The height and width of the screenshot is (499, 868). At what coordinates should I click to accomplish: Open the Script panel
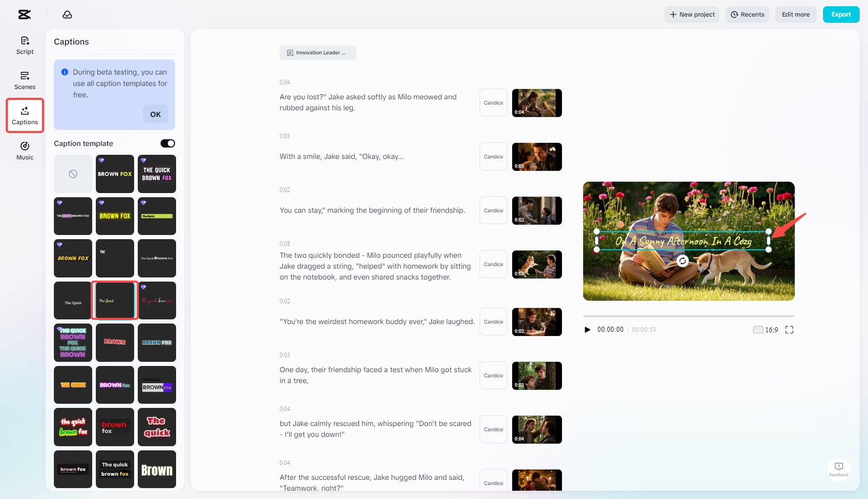click(x=24, y=45)
